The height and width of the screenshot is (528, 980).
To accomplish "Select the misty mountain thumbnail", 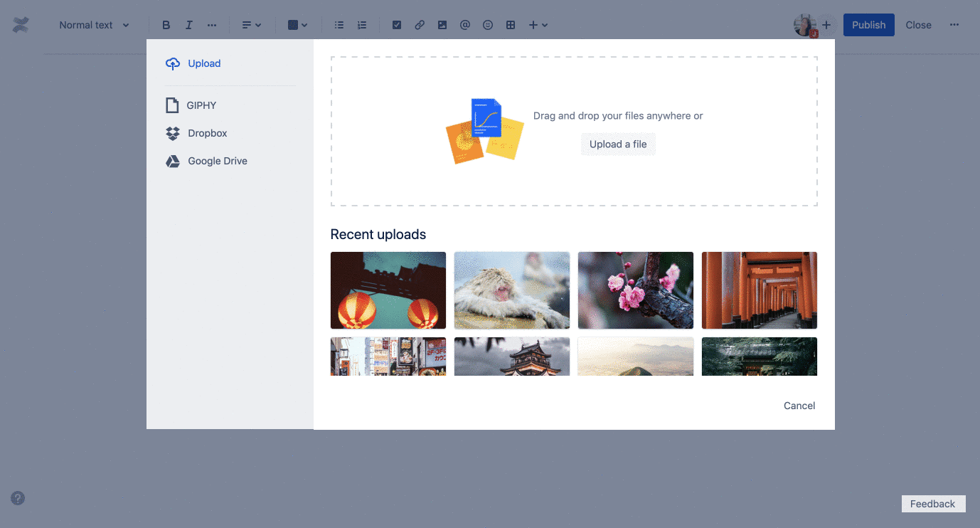I will (636, 357).
